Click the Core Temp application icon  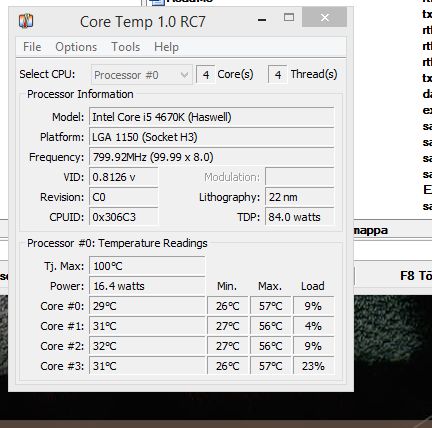[x=26, y=21]
